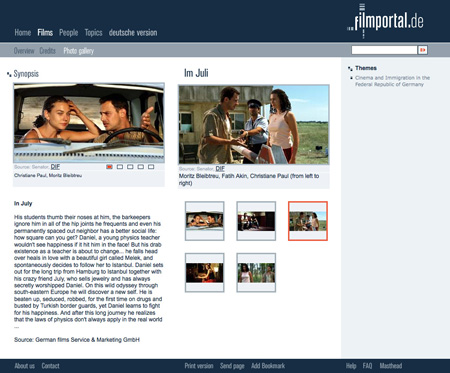This screenshot has height=373, width=450.
Task: Click the Themes sidebar heading
Action: [366, 68]
